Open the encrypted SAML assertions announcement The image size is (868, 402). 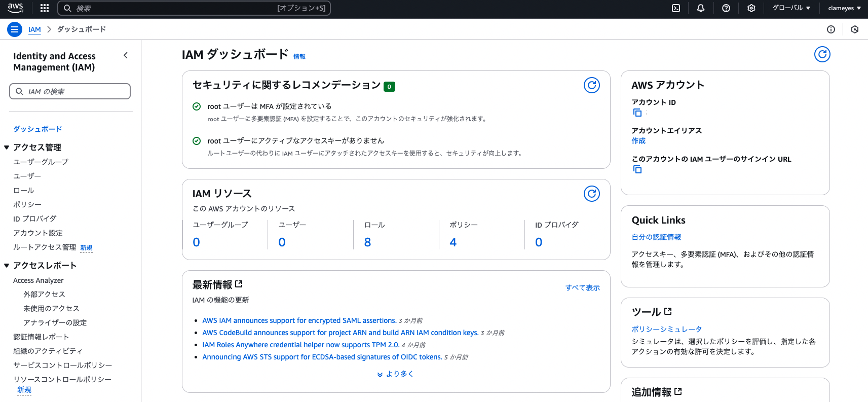pos(299,320)
